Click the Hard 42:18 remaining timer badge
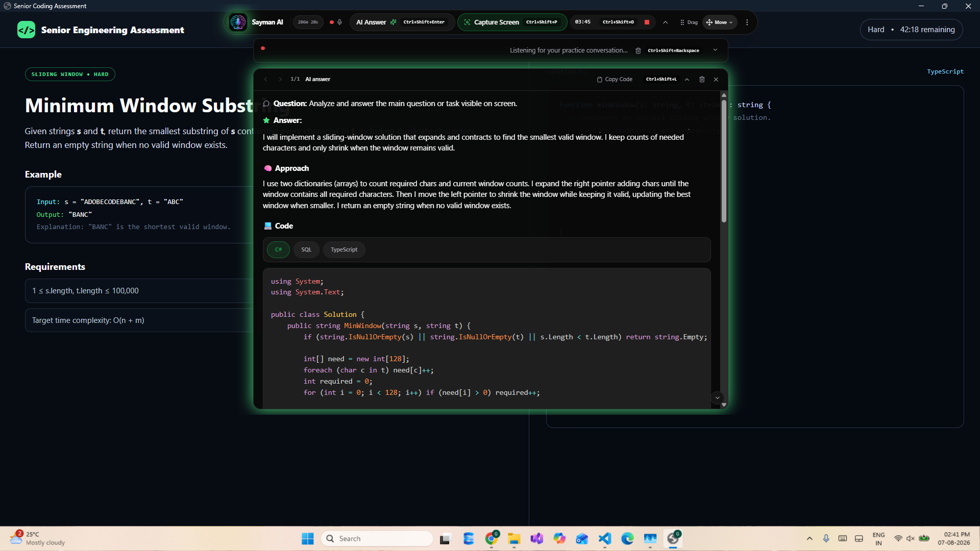 [912, 30]
